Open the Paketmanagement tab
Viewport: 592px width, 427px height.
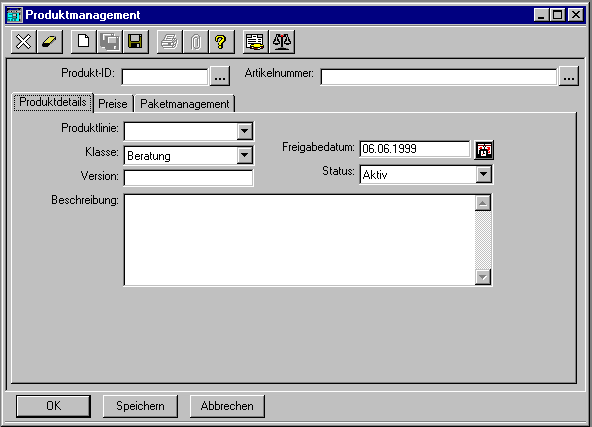(x=185, y=103)
